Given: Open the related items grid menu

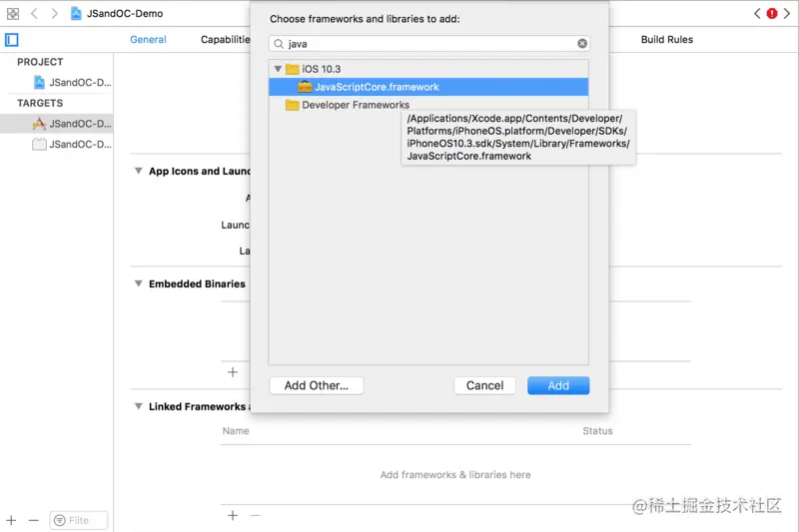Looking at the screenshot, I should 13,14.
